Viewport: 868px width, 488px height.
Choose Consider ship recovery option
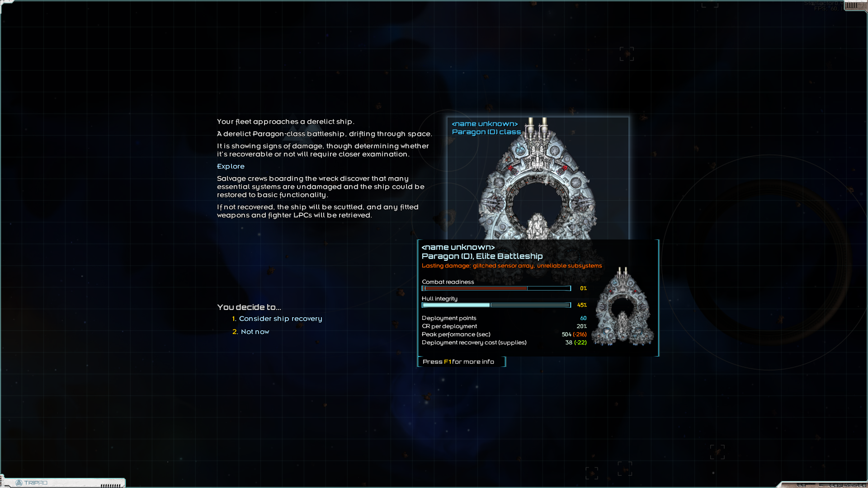280,319
